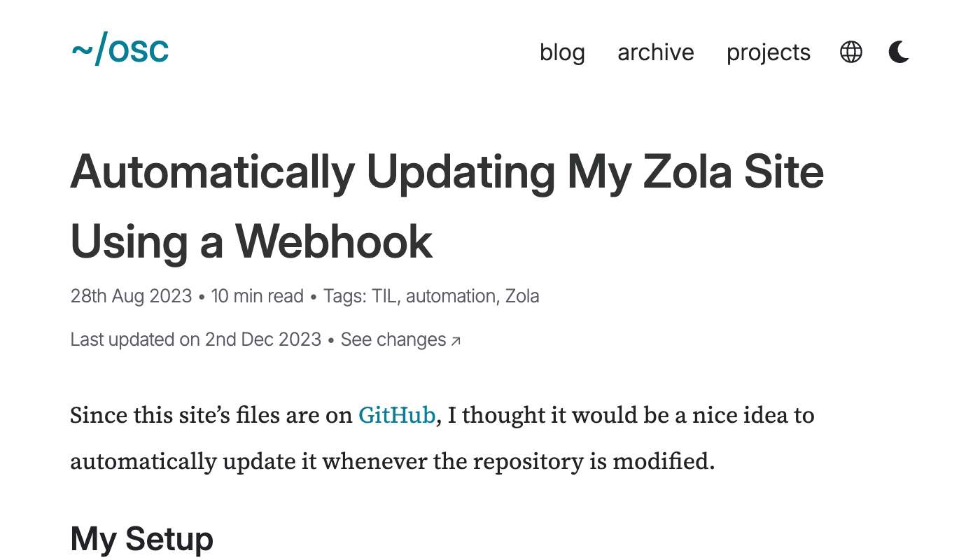Navigate to the archive page
Image resolution: width=980 pixels, height=560 pixels.
click(x=655, y=52)
